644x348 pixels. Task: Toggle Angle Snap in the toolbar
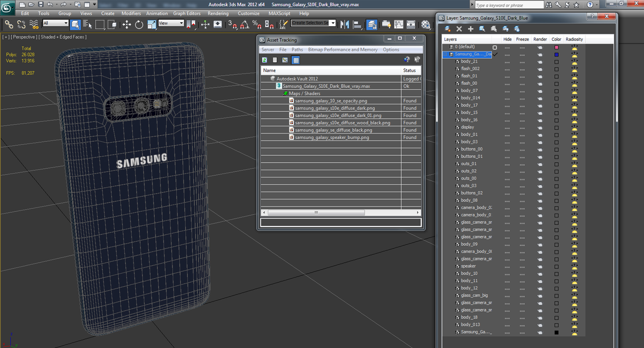[x=245, y=24]
